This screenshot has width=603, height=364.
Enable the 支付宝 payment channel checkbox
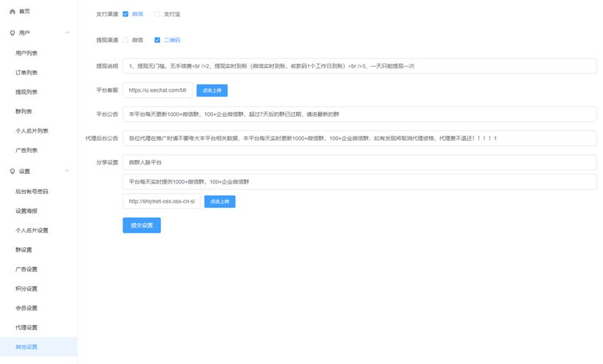pos(157,14)
